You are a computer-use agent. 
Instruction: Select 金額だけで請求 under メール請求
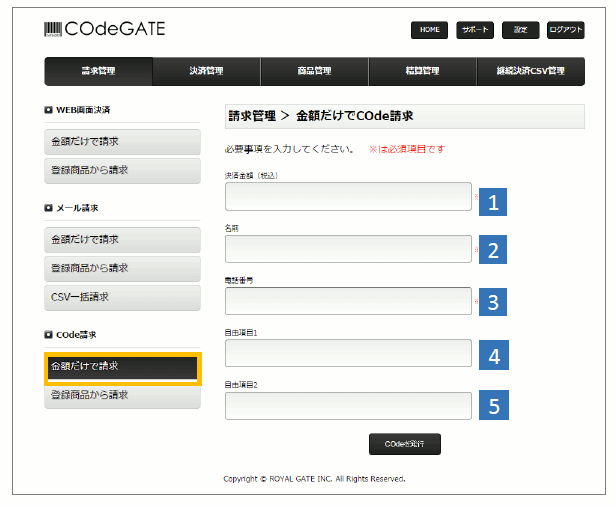tap(122, 240)
